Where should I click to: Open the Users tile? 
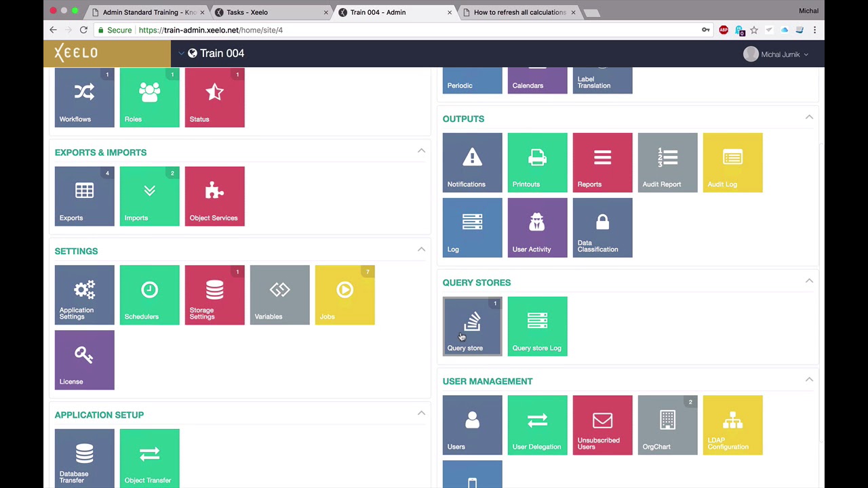tap(472, 425)
